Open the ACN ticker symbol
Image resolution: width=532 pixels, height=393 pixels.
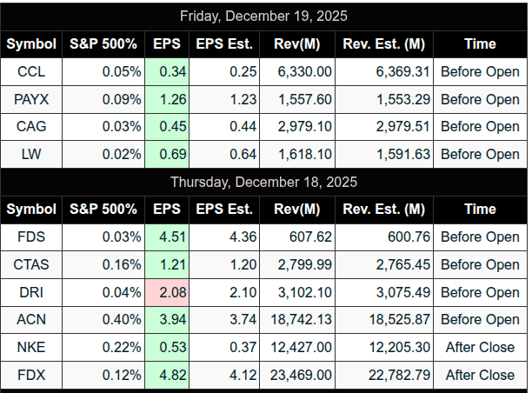(31, 320)
